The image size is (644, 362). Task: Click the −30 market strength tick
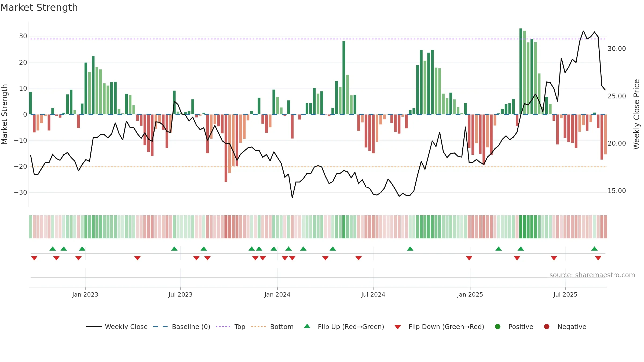[x=21, y=193]
